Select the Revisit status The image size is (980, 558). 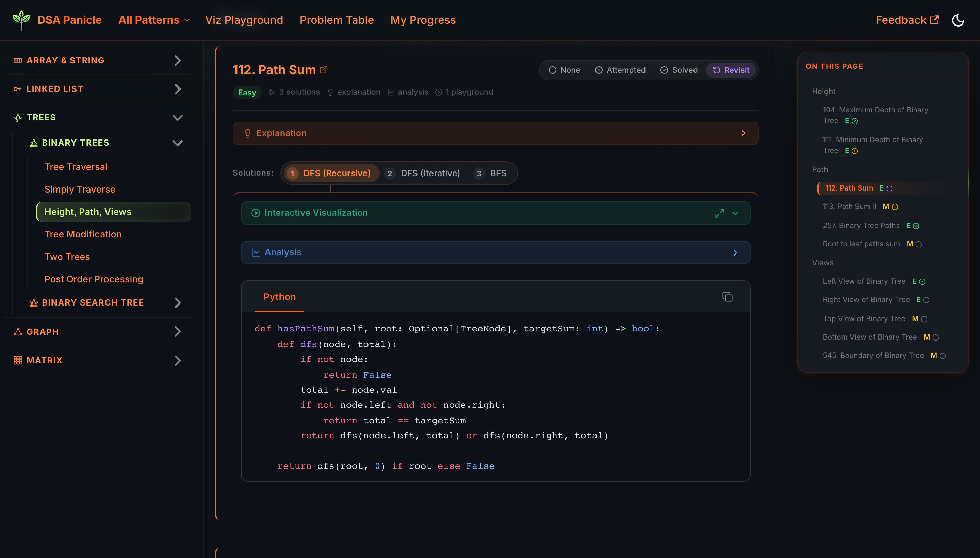click(x=731, y=70)
